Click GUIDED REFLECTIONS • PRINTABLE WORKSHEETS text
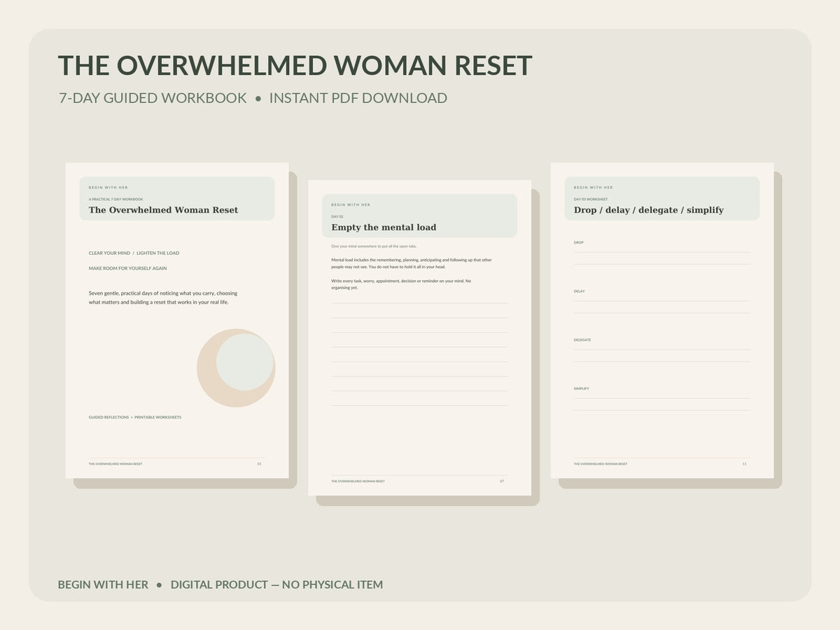 (x=135, y=417)
